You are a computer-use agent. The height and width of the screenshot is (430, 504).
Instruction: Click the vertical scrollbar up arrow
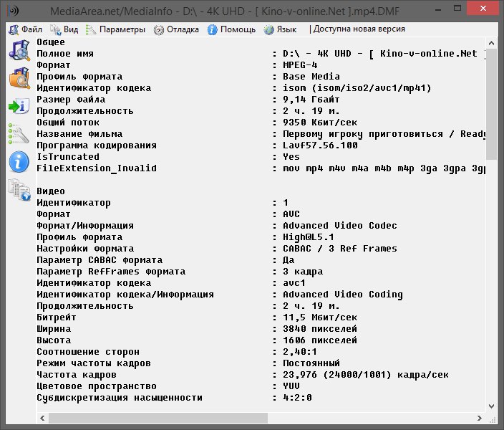(491, 43)
